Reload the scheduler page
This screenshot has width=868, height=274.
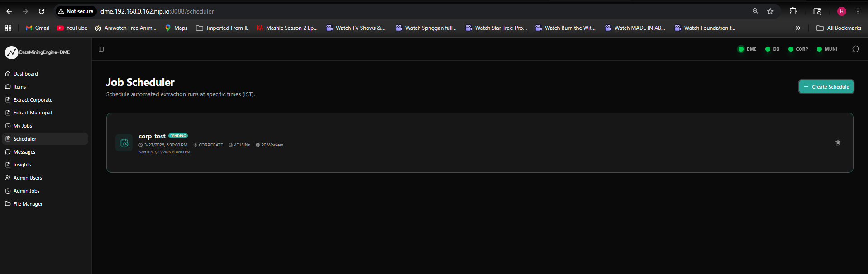pyautogui.click(x=42, y=11)
